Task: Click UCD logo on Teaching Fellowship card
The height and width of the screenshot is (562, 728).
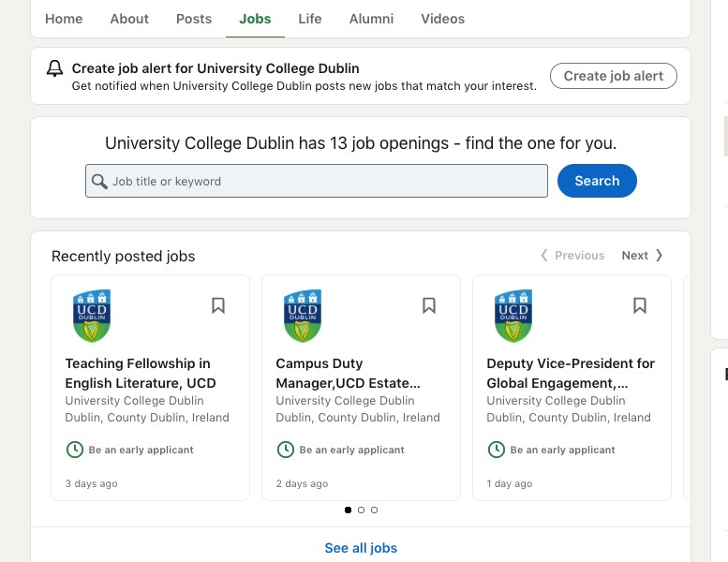Action: click(92, 316)
